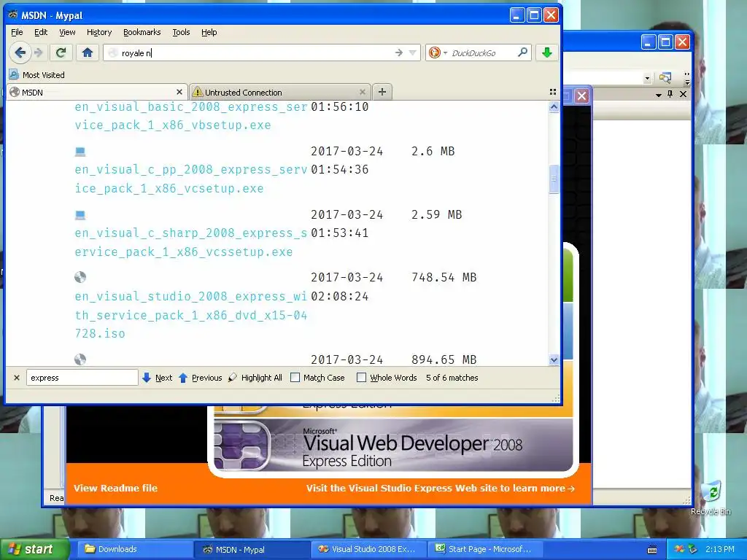
Task: Open the green Downloads arrow button
Action: point(547,52)
